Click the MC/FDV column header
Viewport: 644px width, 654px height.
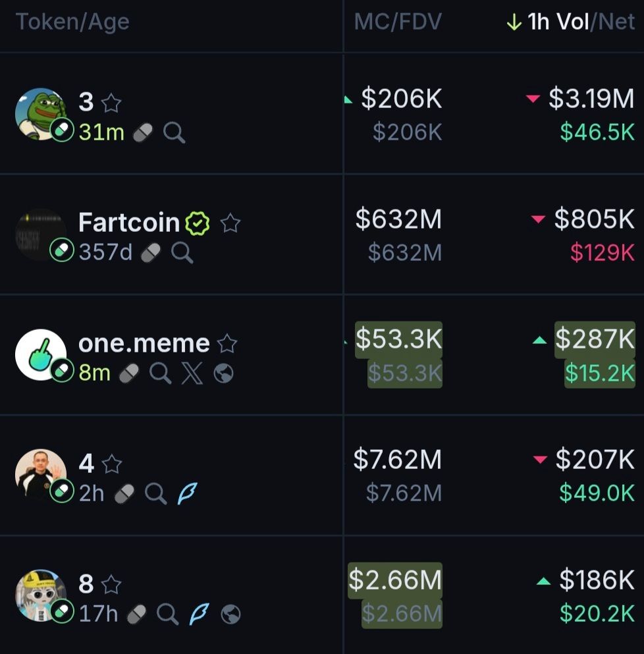[398, 22]
